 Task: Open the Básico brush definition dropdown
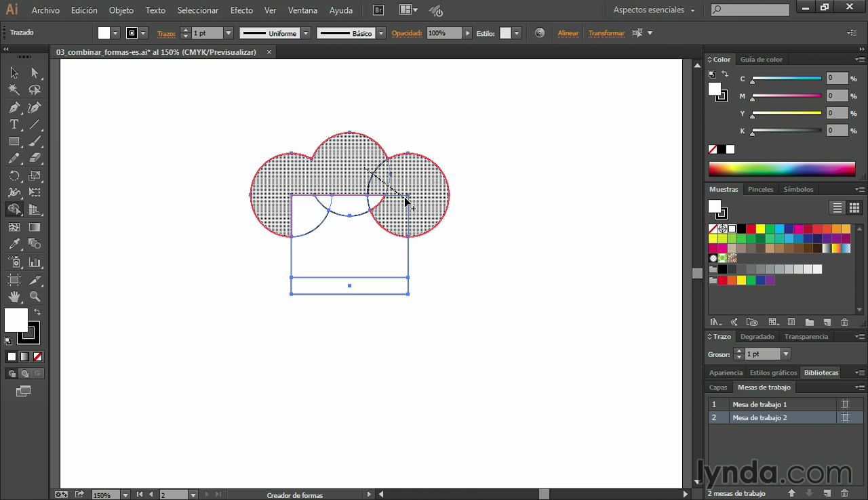click(381, 33)
